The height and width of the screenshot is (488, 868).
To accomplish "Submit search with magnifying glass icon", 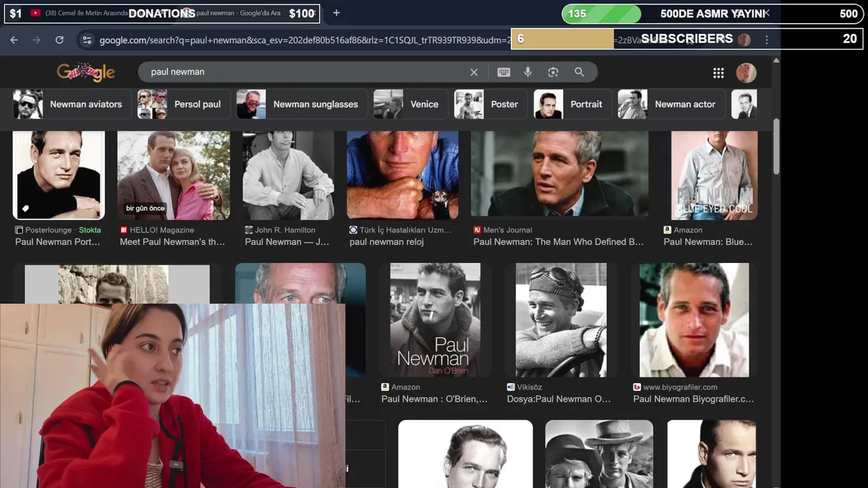I will pyautogui.click(x=579, y=72).
